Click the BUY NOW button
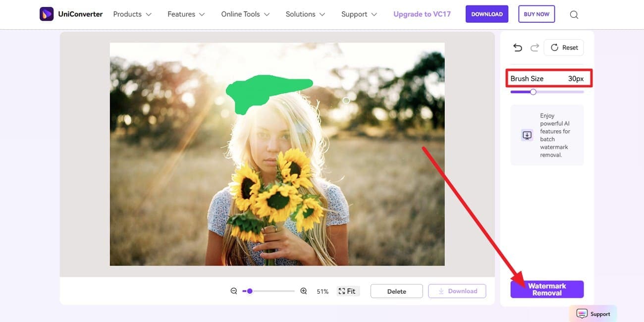The width and height of the screenshot is (644, 322). (x=537, y=14)
